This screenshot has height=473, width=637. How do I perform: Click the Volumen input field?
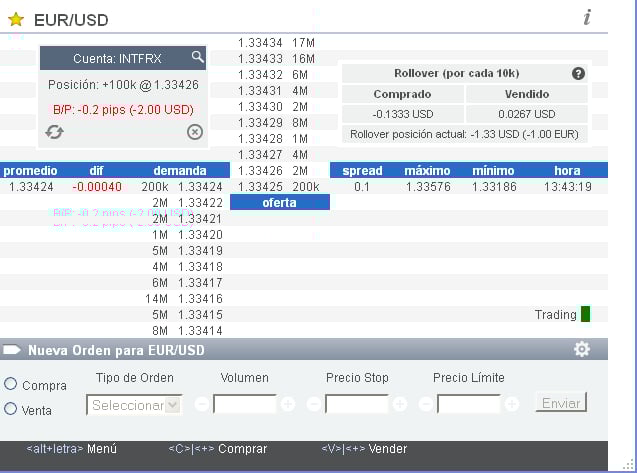245,404
